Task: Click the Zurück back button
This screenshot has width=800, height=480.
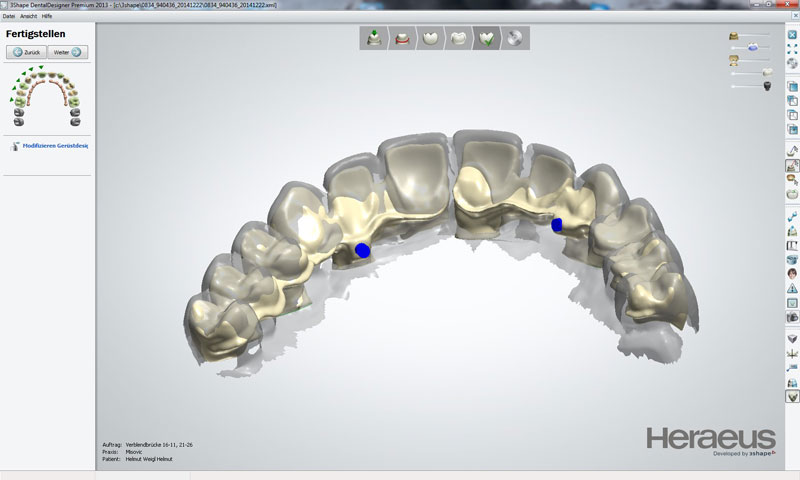Action: coord(29,52)
